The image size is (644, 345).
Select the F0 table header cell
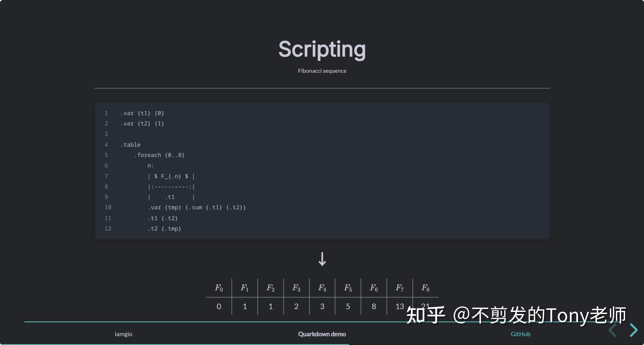click(x=219, y=287)
